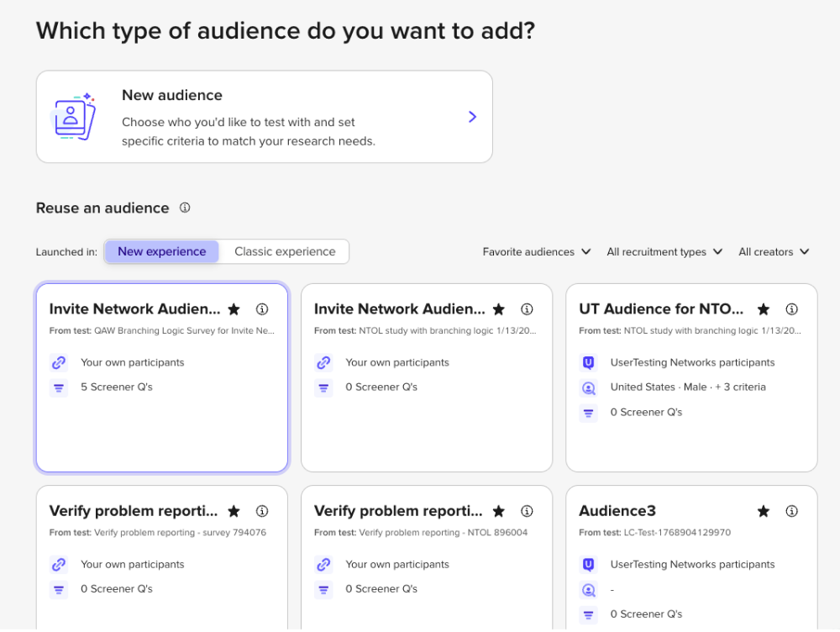Unfavorite the first Invite Network Audience card
This screenshot has width=840, height=632.
coord(234,308)
